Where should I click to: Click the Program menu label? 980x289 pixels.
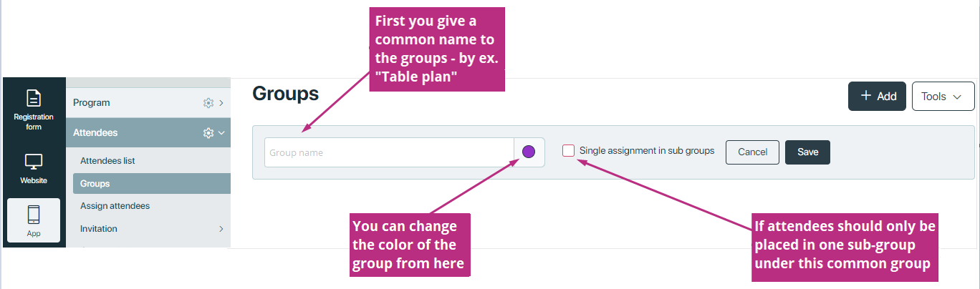(x=92, y=103)
